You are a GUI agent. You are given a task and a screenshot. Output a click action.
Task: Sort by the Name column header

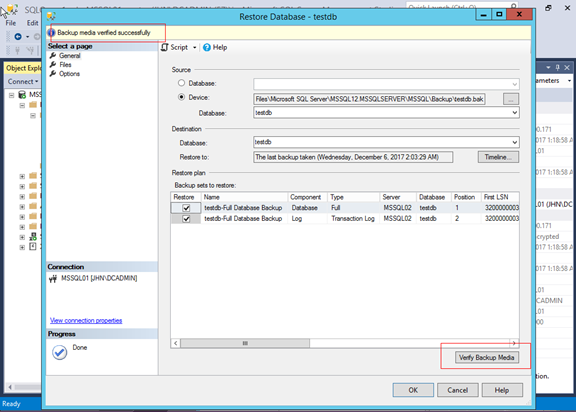click(x=244, y=197)
